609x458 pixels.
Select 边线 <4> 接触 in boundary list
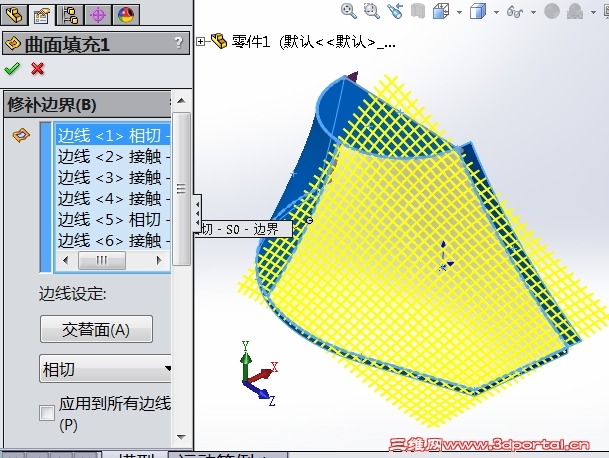coord(113,199)
